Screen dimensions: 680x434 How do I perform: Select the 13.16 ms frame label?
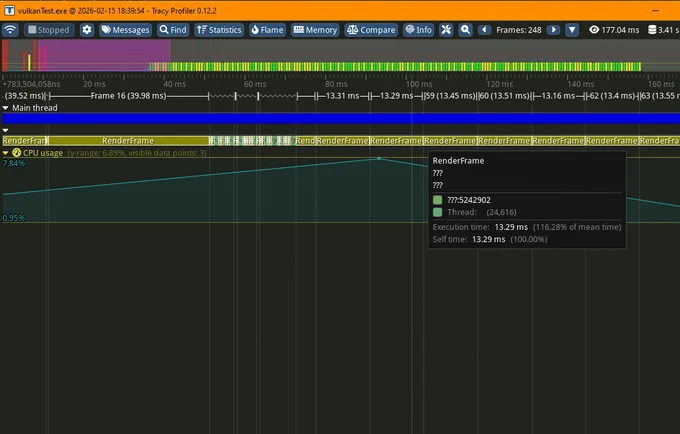point(558,95)
